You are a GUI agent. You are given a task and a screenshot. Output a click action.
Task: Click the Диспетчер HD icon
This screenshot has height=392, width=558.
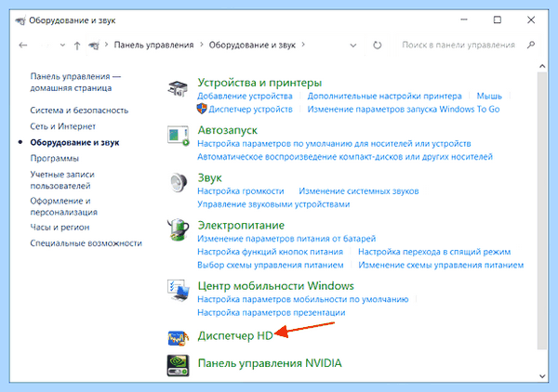pyautogui.click(x=179, y=338)
